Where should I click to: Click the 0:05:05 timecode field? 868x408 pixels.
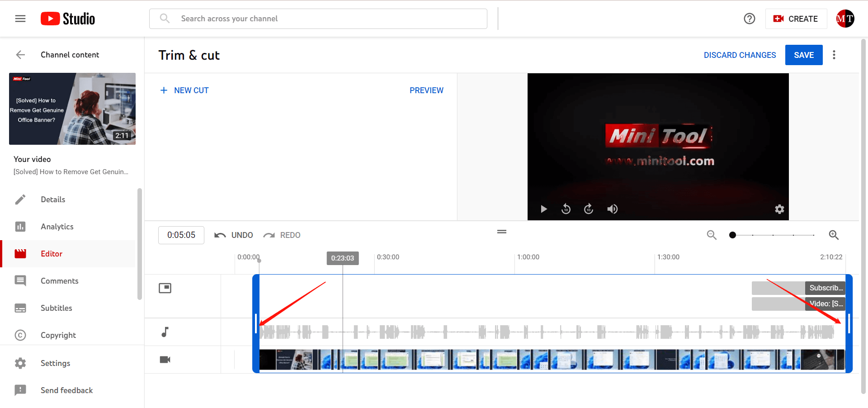(x=181, y=235)
